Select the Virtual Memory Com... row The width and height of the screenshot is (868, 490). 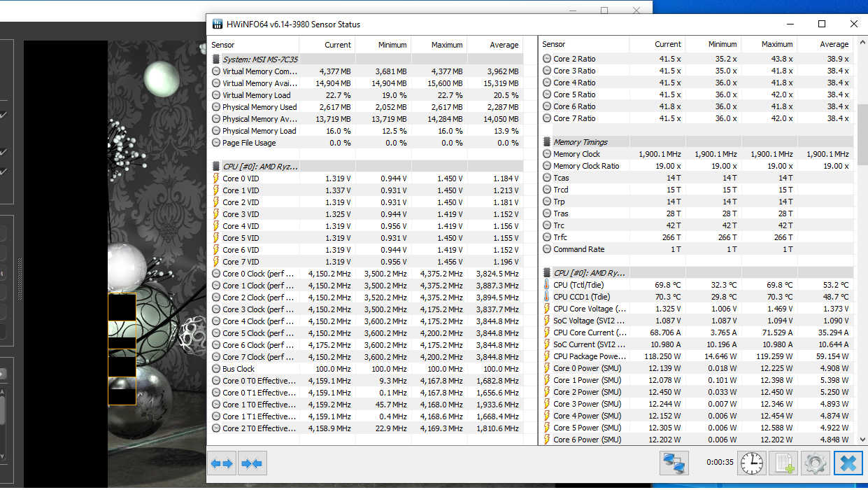(x=366, y=71)
